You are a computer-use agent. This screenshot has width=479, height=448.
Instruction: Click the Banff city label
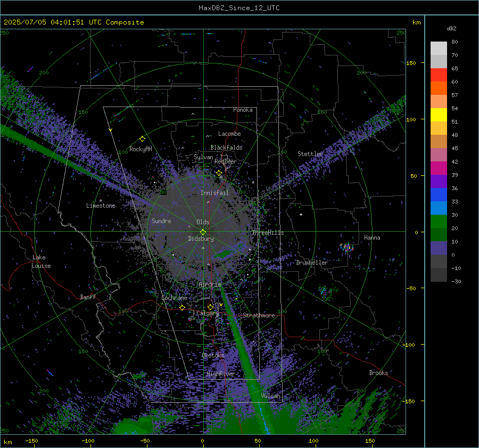pos(88,297)
